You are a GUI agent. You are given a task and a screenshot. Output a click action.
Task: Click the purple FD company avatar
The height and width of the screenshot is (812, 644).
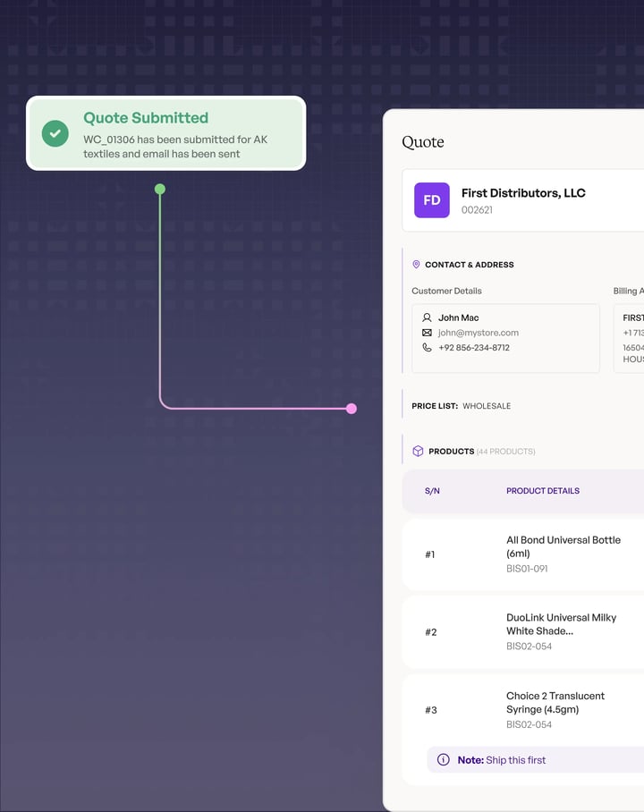tap(431, 200)
